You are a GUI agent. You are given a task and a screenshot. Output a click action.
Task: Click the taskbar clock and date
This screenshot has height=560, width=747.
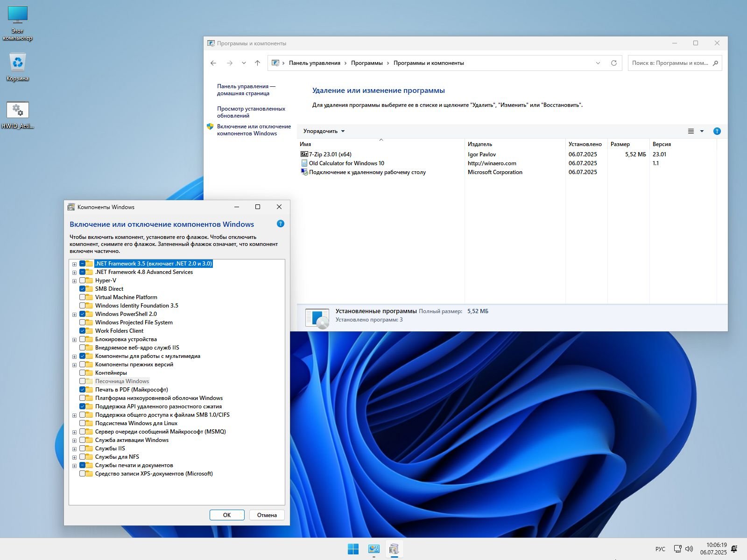click(x=713, y=549)
